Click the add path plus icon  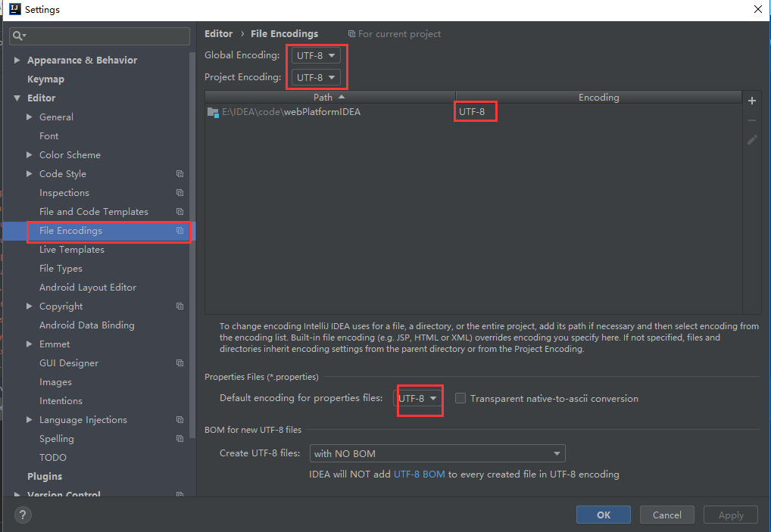752,101
